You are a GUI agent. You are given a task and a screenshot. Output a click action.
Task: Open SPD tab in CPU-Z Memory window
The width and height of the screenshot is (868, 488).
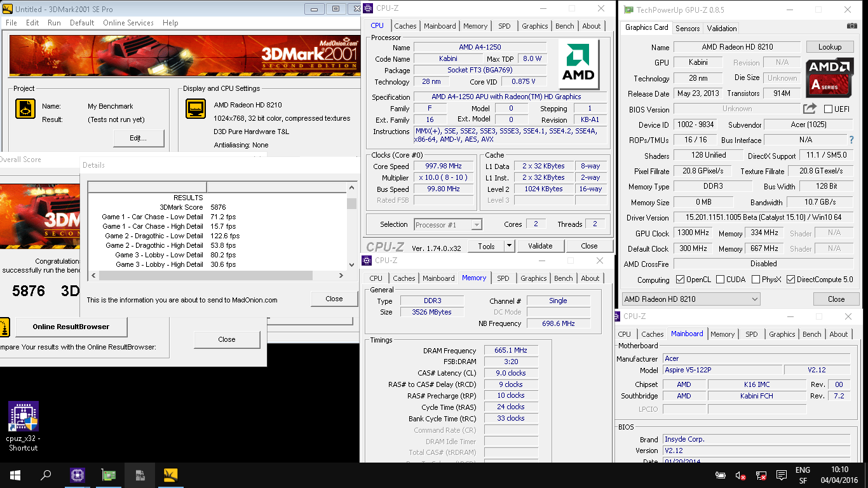(x=503, y=278)
